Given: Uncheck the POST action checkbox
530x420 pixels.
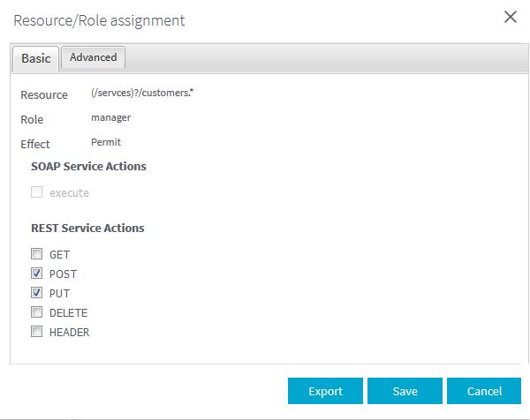Looking at the screenshot, I should point(37,274).
